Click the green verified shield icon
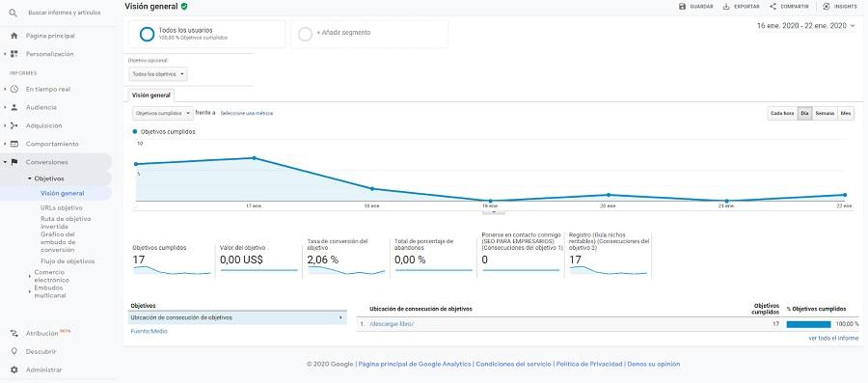Viewport: 868px width, 383px height. (x=184, y=6)
